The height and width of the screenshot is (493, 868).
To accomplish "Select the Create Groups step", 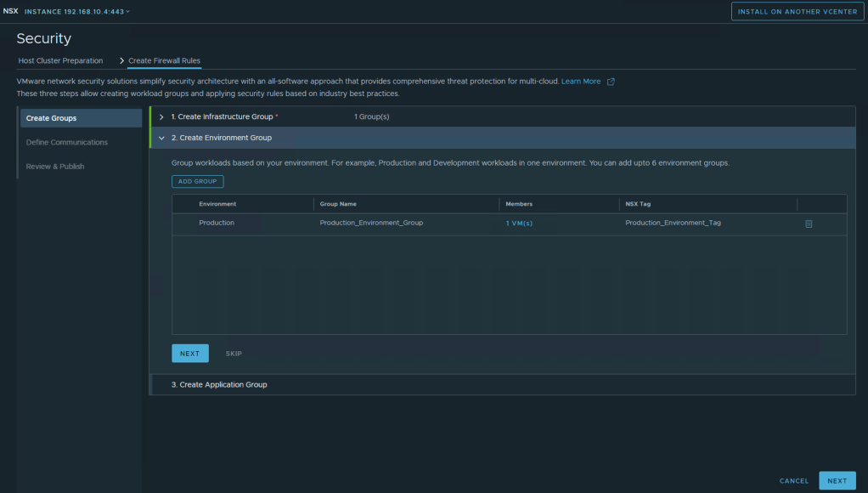I will [x=51, y=118].
